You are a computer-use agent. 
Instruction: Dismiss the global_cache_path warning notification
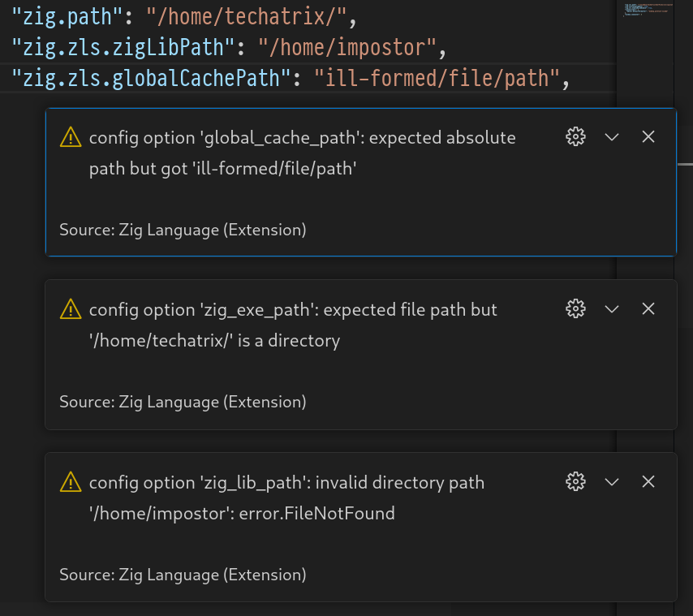pos(648,137)
